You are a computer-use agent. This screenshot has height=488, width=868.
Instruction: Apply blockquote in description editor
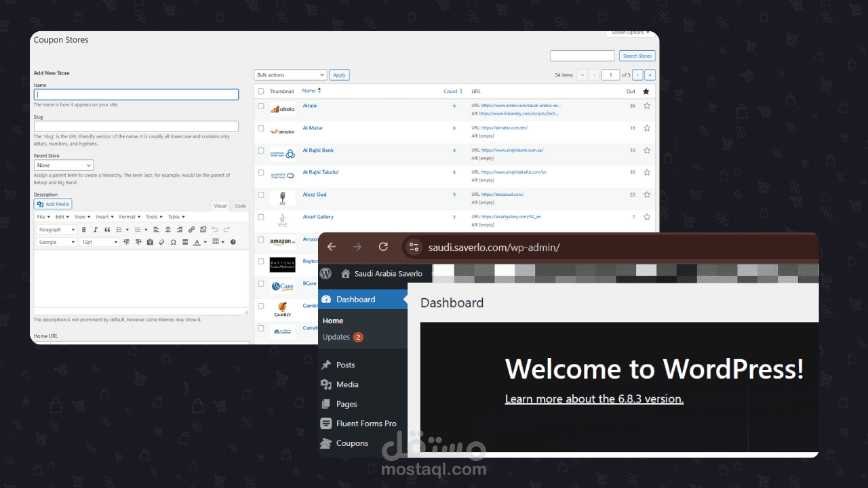107,230
